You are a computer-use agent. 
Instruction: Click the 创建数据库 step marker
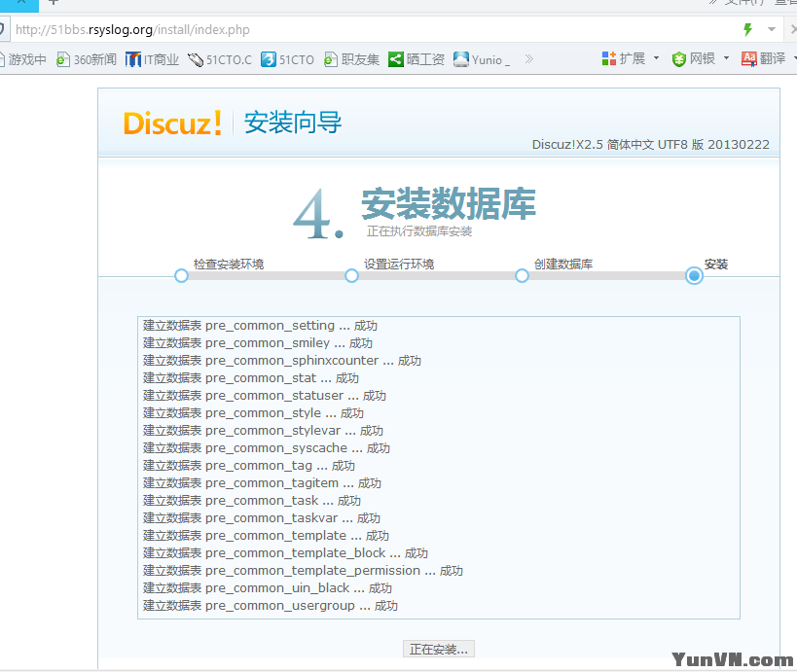click(x=522, y=276)
